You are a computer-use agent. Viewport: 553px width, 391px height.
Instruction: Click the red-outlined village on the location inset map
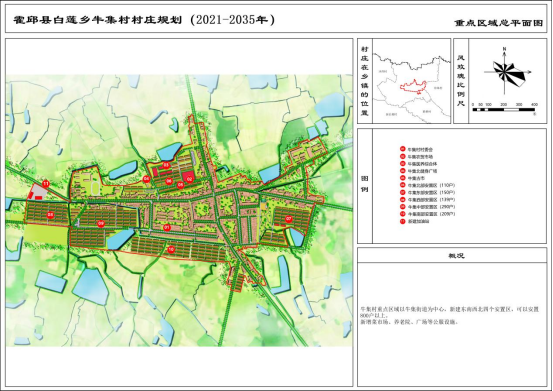[x=413, y=87]
